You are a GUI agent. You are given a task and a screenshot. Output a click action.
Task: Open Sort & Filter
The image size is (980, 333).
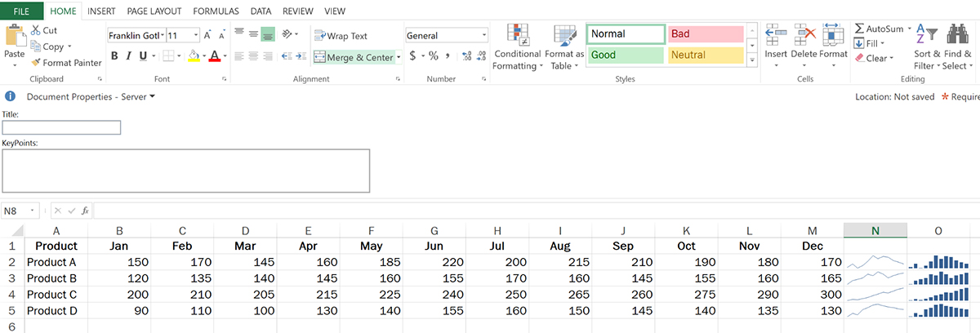927,47
